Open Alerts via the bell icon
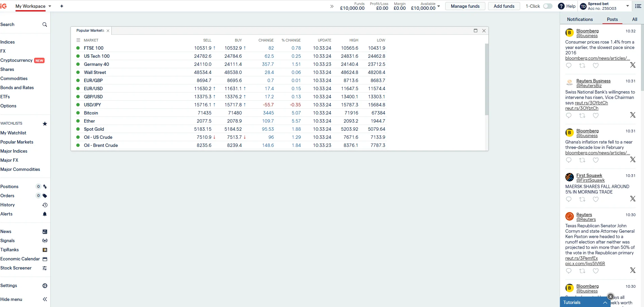This screenshot has width=644, height=307. (44, 214)
